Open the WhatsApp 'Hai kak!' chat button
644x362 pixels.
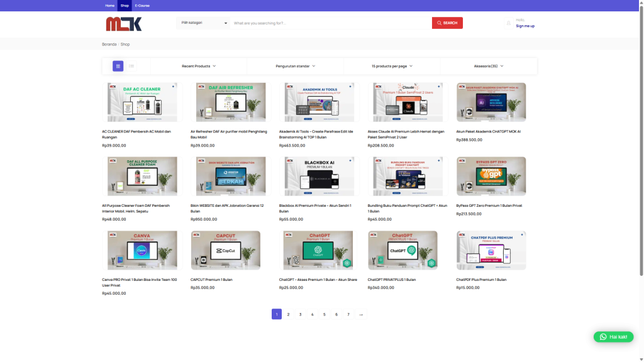click(x=613, y=337)
